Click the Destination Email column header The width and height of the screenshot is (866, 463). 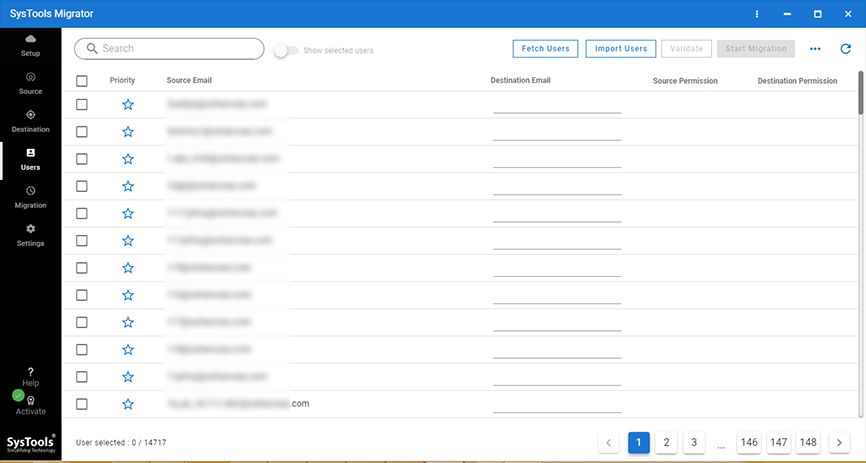pos(520,80)
